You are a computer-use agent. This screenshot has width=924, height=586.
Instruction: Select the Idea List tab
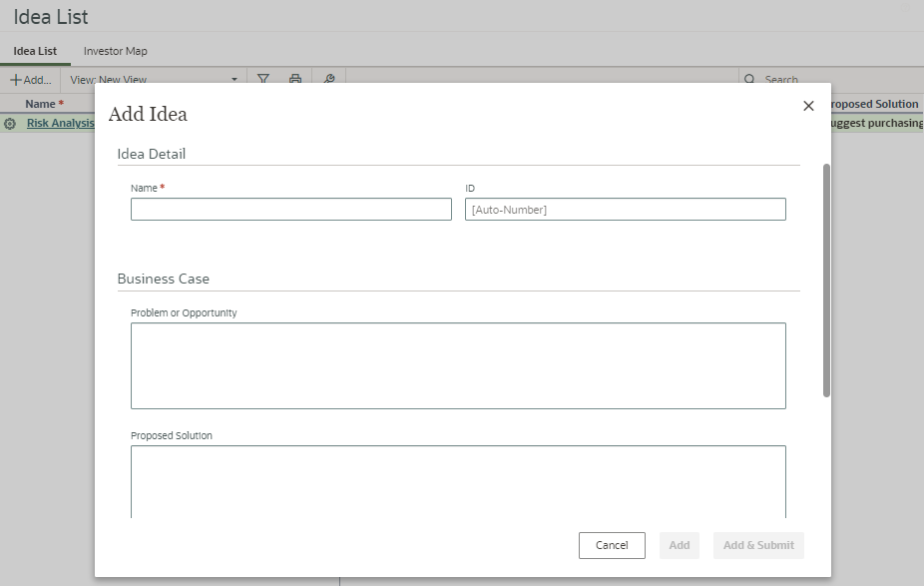point(35,51)
